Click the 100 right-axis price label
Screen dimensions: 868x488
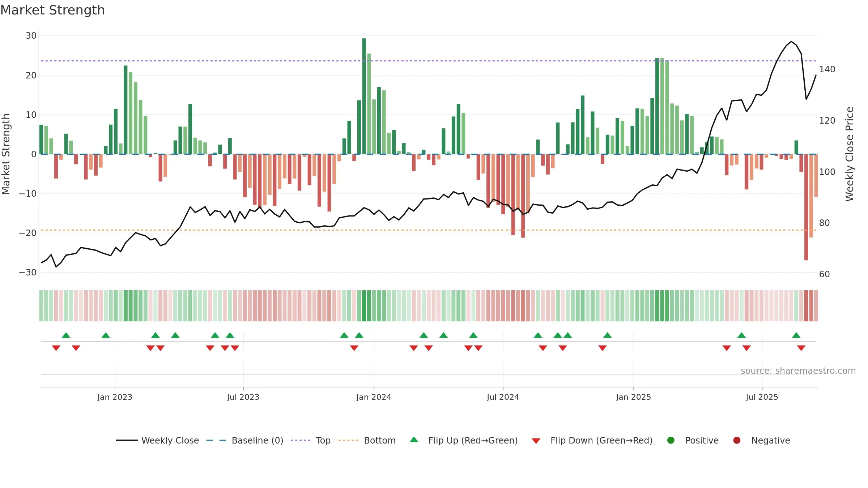pos(827,172)
